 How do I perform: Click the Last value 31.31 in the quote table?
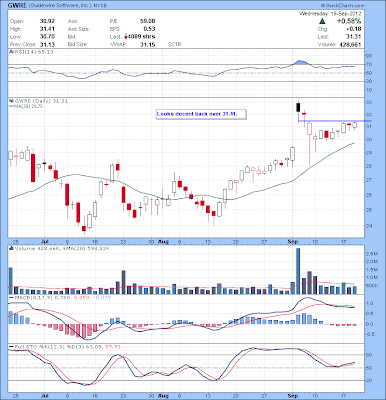354,37
